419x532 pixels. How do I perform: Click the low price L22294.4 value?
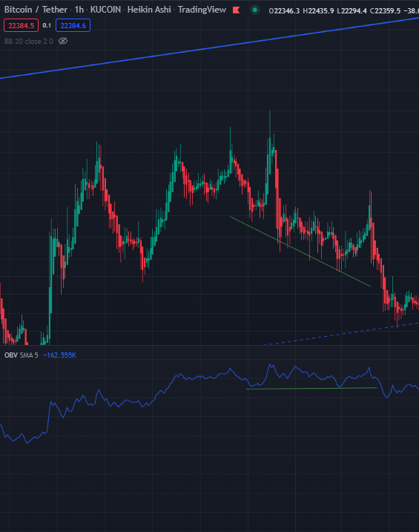352,11
